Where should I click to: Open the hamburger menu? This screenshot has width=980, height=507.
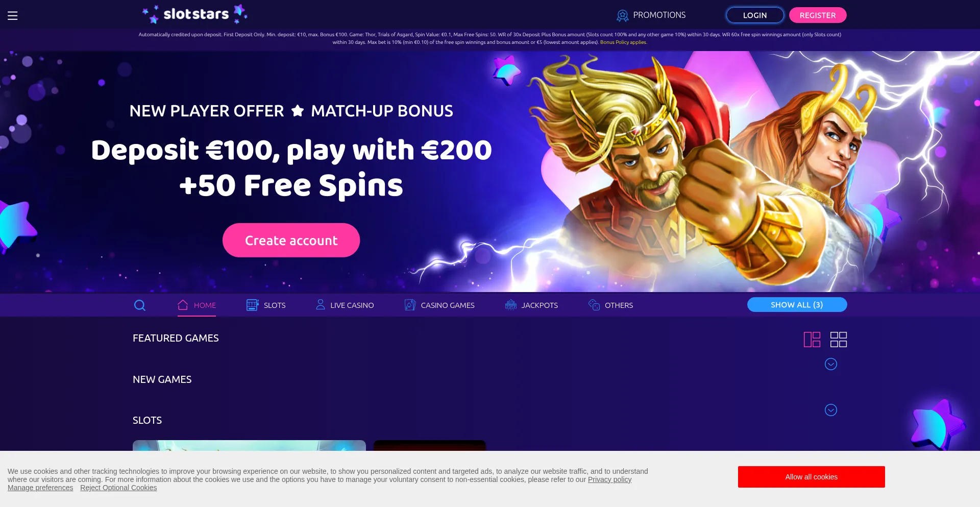13,16
